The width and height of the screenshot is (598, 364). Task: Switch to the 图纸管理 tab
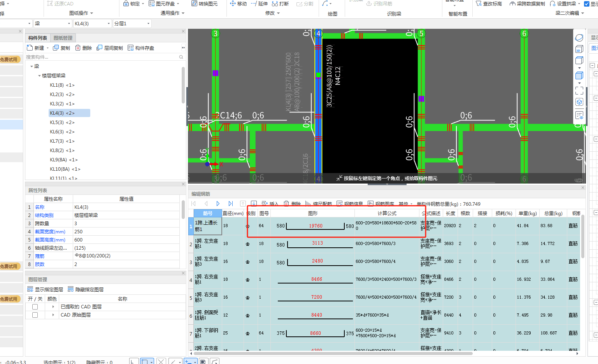(x=63, y=38)
